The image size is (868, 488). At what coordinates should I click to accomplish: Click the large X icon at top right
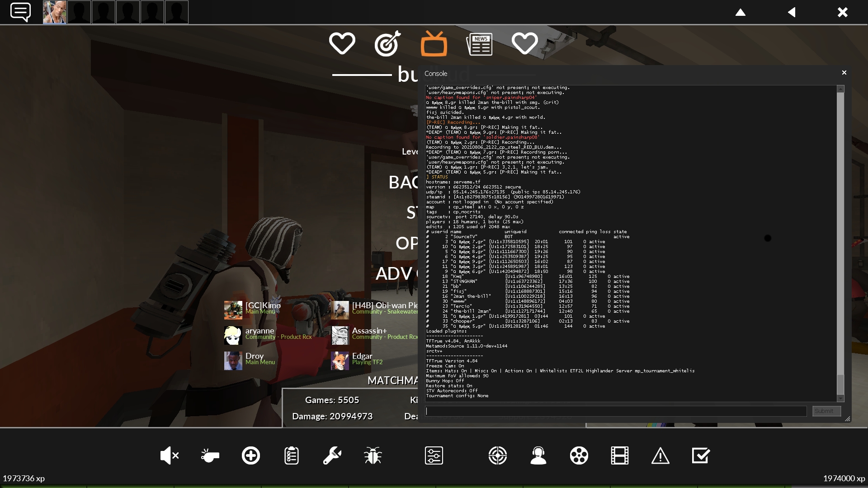point(843,12)
